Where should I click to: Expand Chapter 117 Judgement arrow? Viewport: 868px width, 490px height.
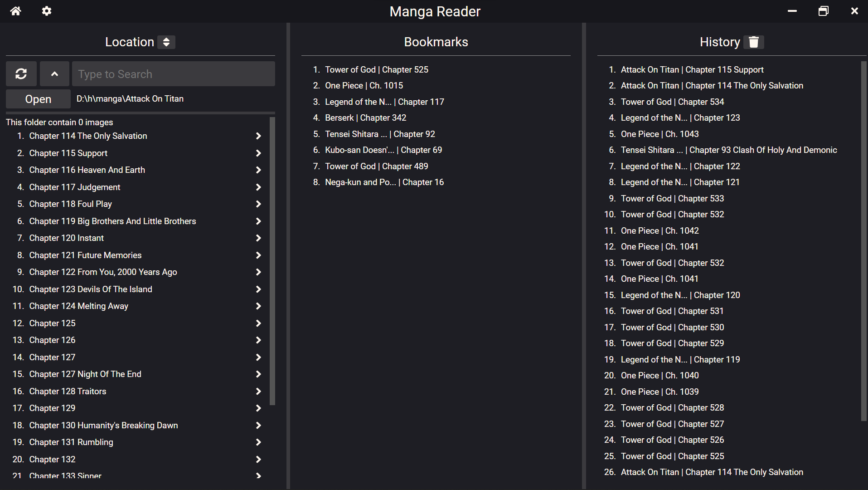click(258, 187)
